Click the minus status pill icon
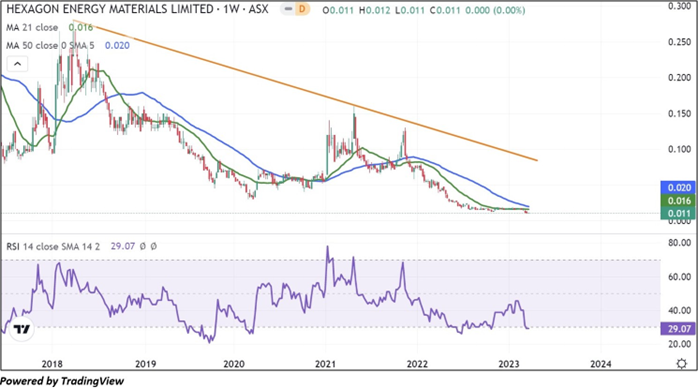698x388 pixels. click(x=288, y=9)
